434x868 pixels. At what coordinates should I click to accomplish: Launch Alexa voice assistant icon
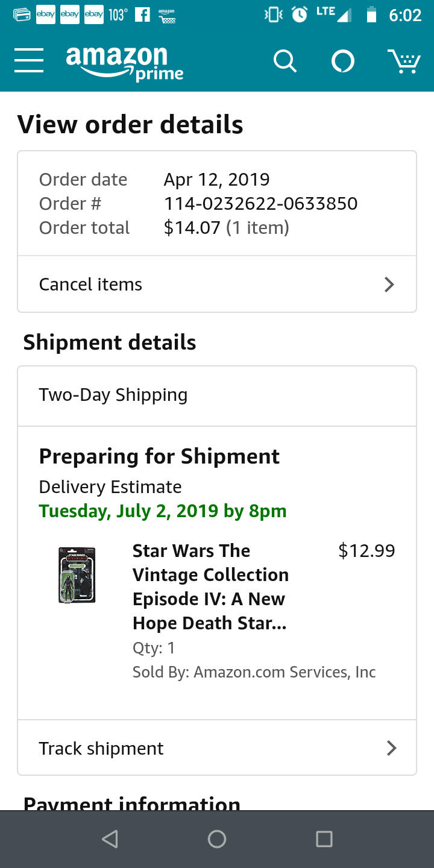coord(343,61)
